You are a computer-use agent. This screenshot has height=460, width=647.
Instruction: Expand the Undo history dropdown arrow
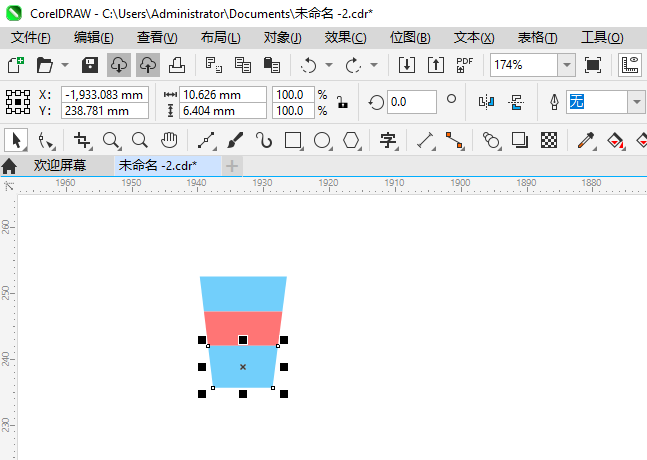click(x=329, y=65)
